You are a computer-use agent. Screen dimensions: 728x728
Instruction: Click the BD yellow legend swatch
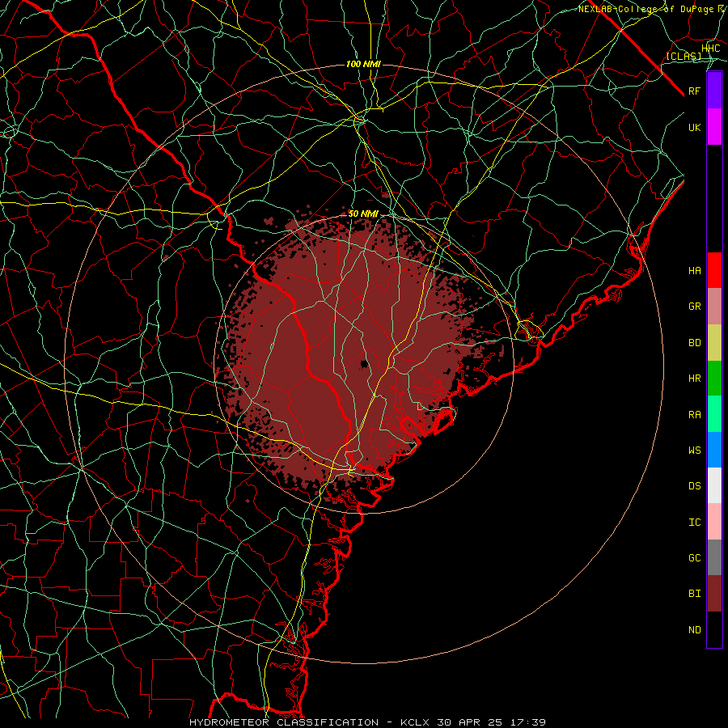[714, 343]
